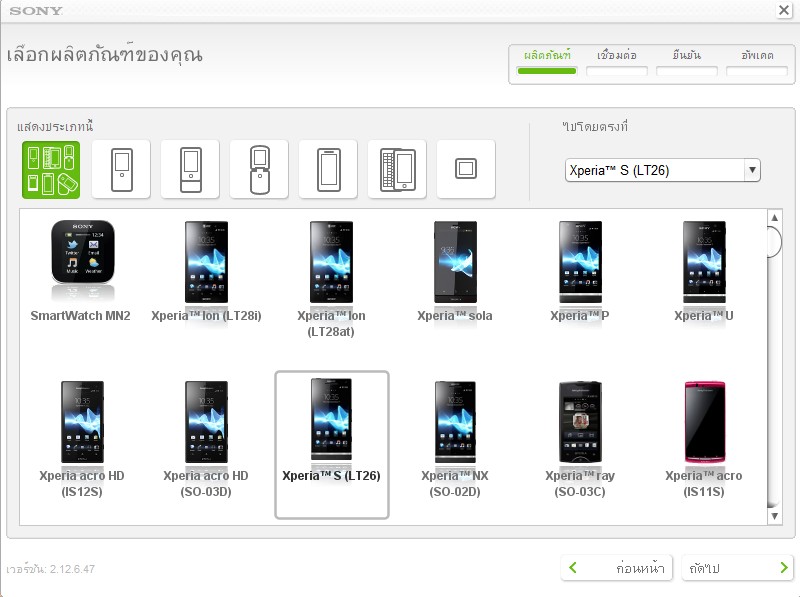Go to the อัพเดต step tab

point(757,62)
